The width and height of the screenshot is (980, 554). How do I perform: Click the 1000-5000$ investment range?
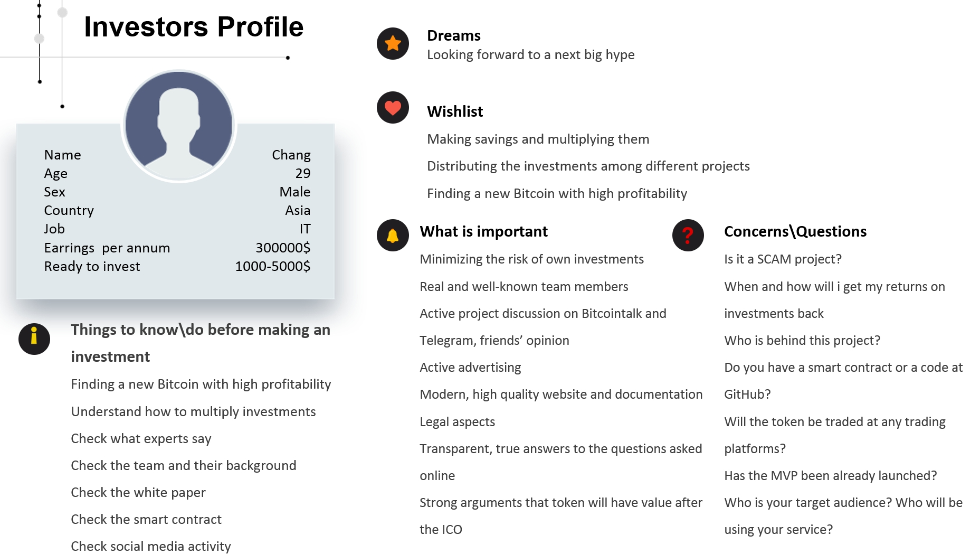(272, 266)
